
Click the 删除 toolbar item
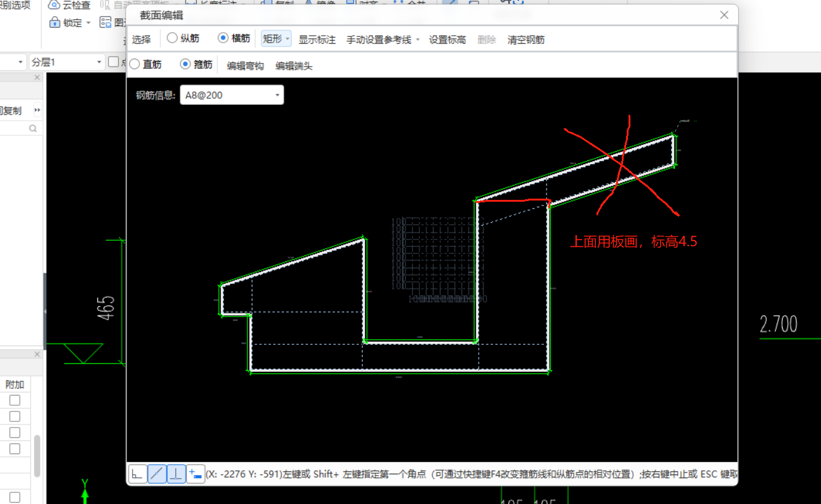(487, 39)
